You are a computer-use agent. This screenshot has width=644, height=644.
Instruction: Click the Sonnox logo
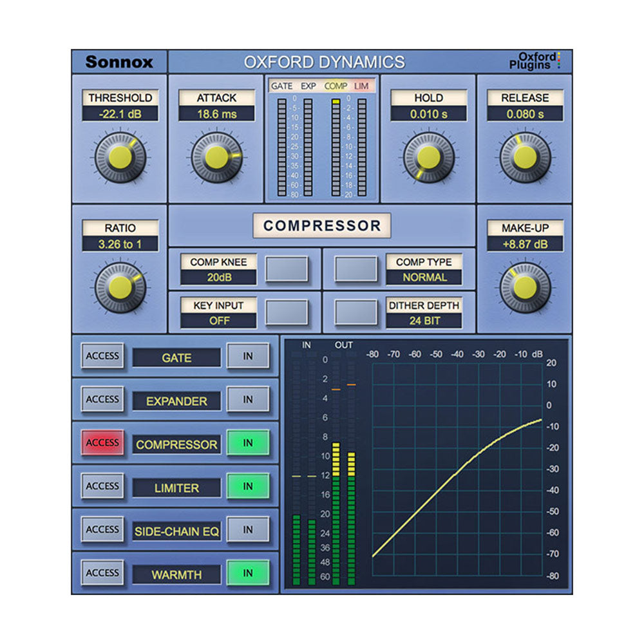coord(119,61)
